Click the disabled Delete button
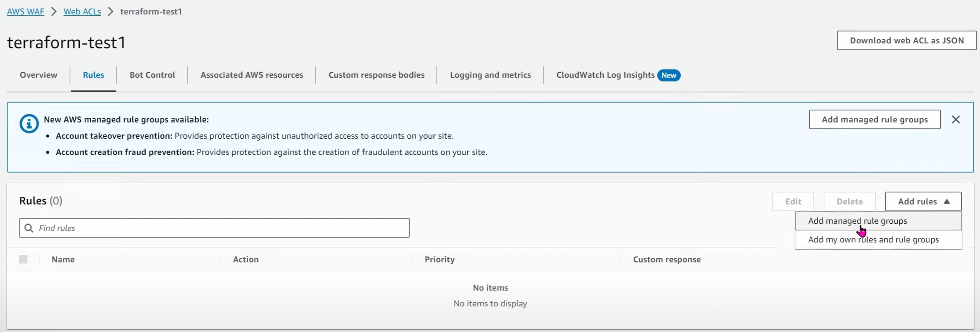 pyautogui.click(x=849, y=201)
